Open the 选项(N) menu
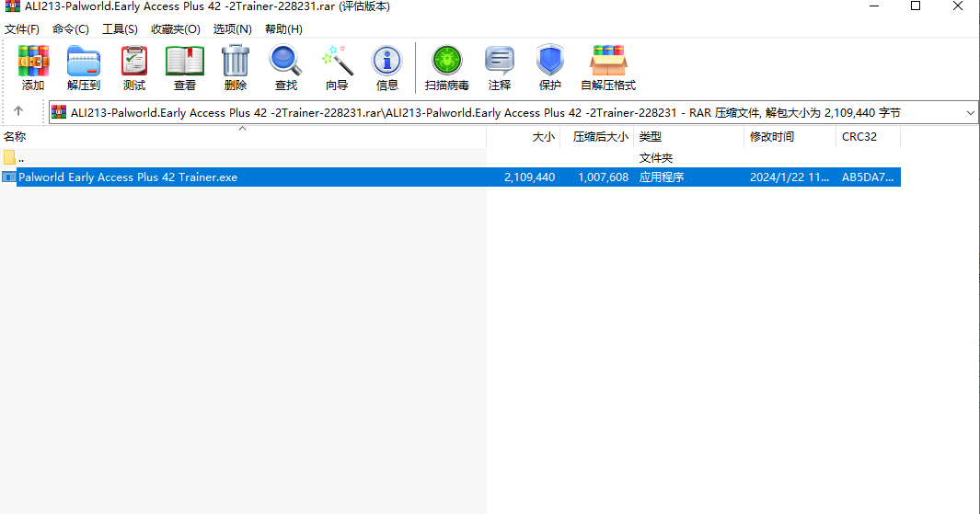This screenshot has width=980, height=514. coord(233,29)
